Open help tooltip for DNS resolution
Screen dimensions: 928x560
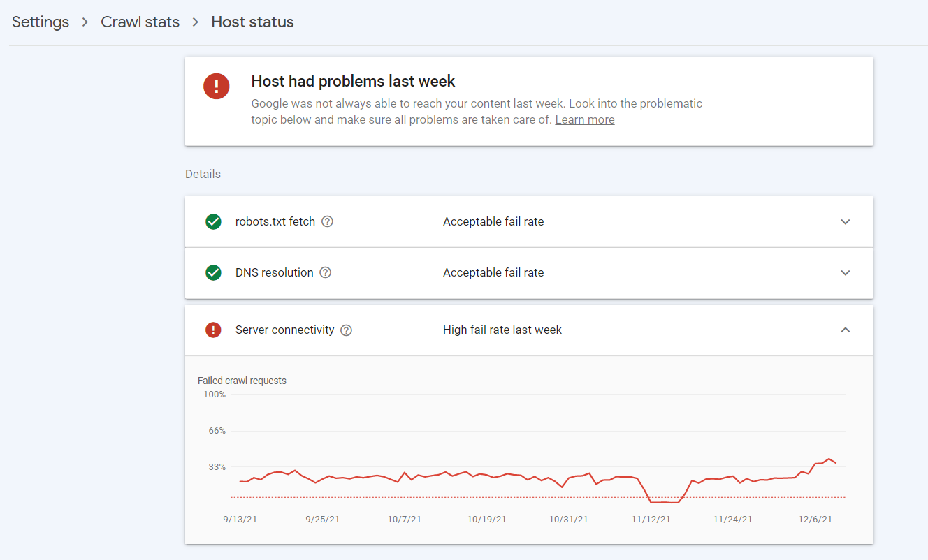tap(325, 272)
